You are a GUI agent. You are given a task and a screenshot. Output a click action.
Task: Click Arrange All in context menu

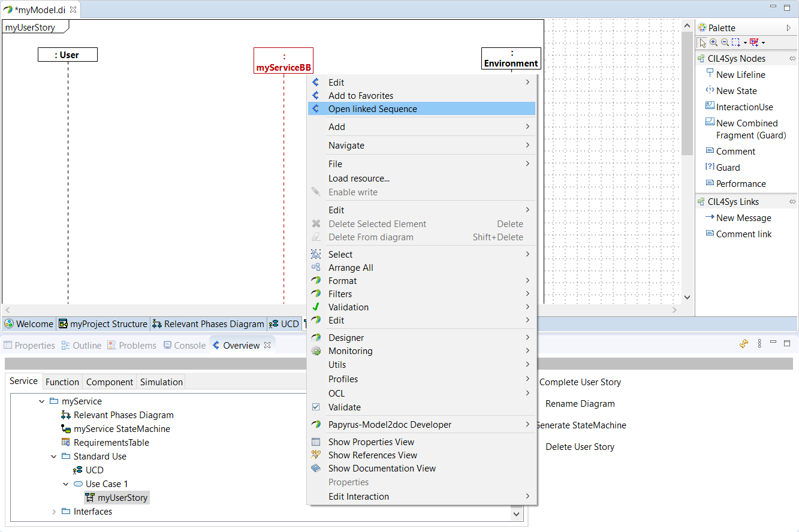point(421,268)
